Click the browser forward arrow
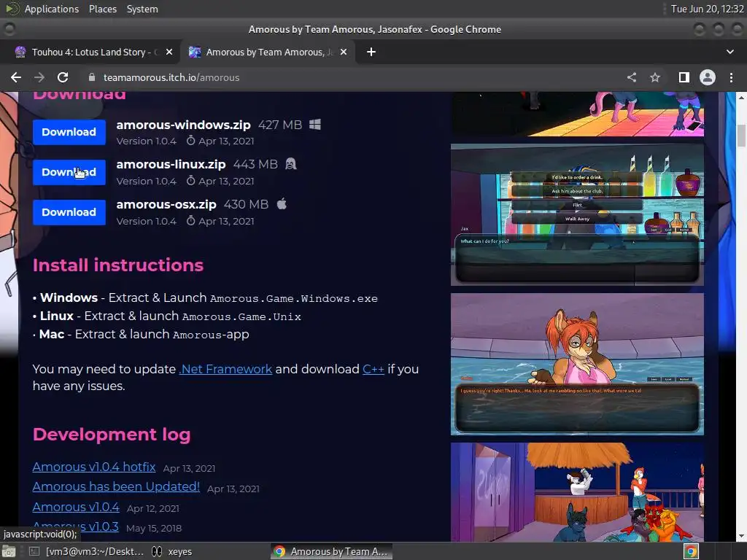The image size is (747, 560). click(x=39, y=77)
